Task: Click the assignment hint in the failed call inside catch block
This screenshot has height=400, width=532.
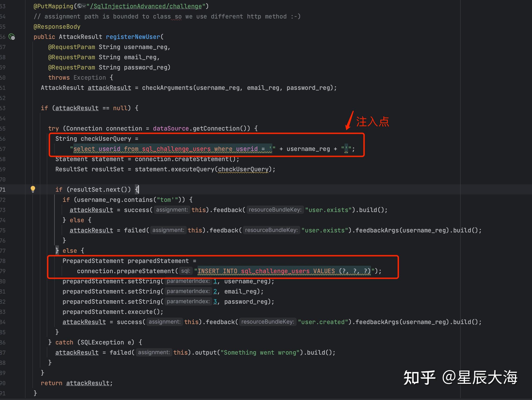Action: click(x=154, y=352)
